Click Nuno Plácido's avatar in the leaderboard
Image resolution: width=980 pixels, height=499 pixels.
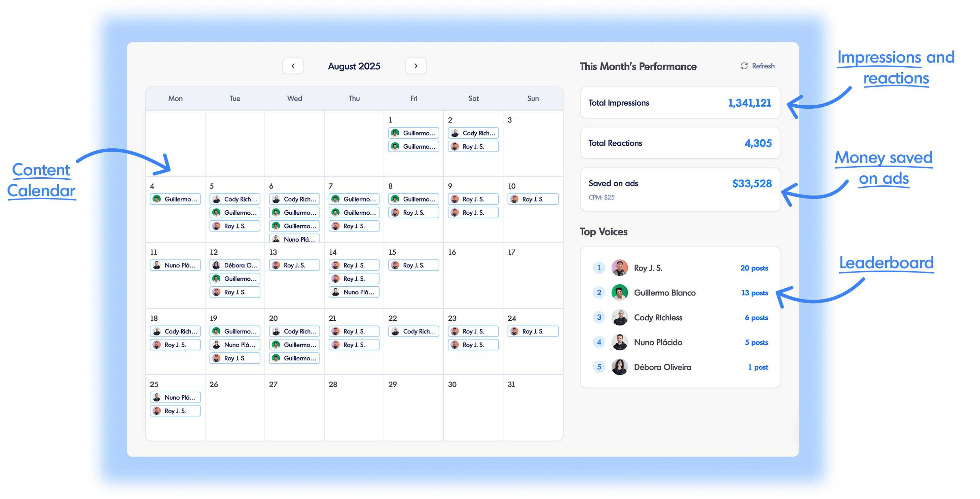[620, 342]
